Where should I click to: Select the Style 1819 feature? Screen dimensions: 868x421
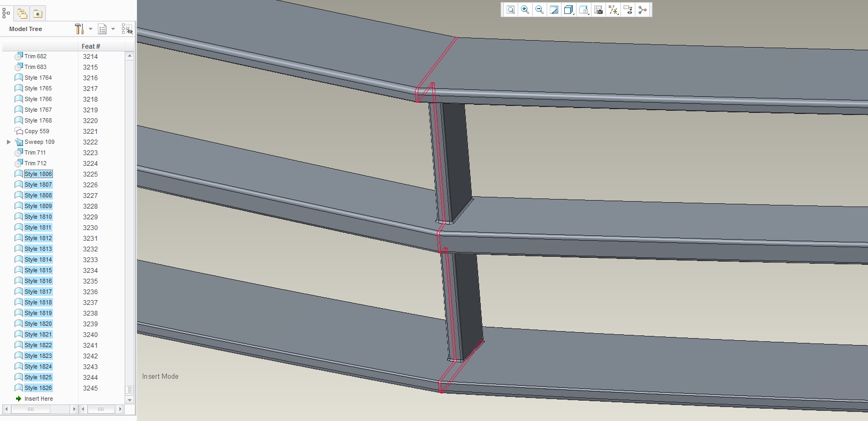pos(38,313)
